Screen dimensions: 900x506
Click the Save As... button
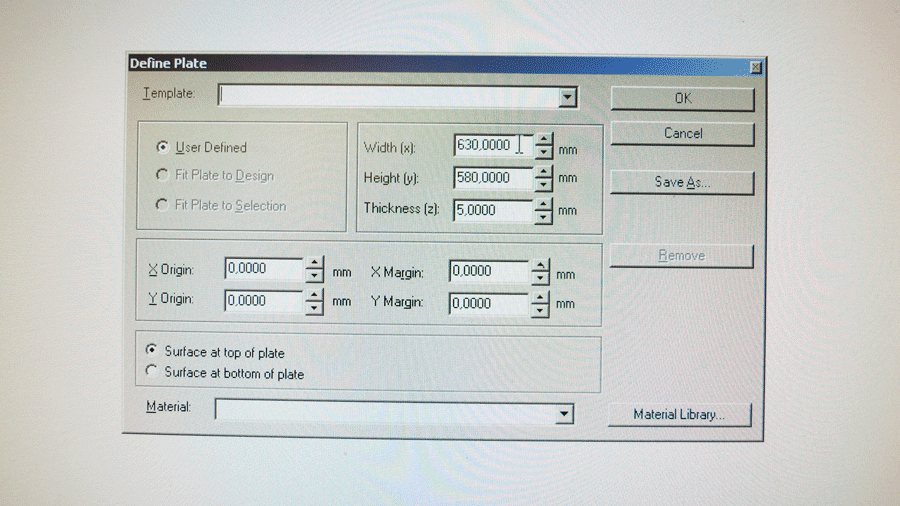pos(682,182)
